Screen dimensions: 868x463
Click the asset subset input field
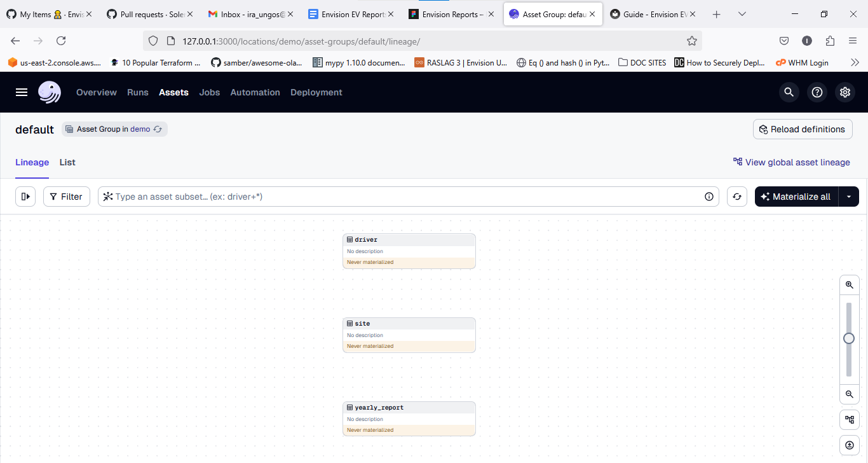tap(408, 197)
